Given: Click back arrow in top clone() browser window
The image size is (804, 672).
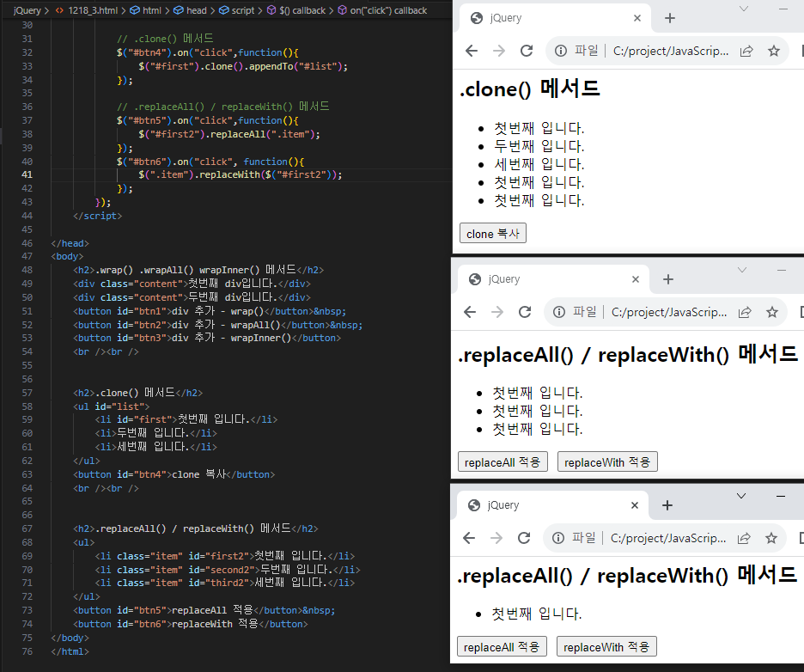Looking at the screenshot, I should coord(472,51).
